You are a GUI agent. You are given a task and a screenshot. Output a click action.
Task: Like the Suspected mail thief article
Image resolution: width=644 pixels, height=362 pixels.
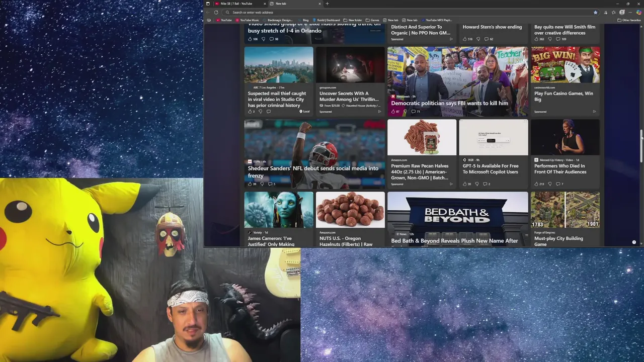(x=251, y=112)
